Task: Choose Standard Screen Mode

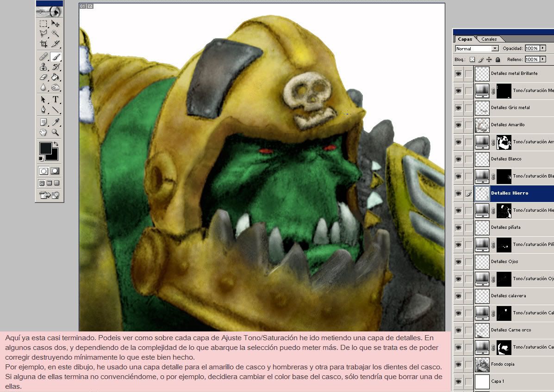Action: (42, 183)
